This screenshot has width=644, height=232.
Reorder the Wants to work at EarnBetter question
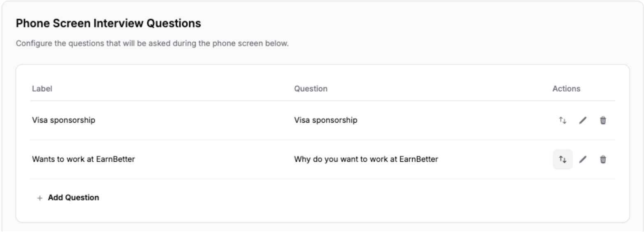click(x=562, y=159)
